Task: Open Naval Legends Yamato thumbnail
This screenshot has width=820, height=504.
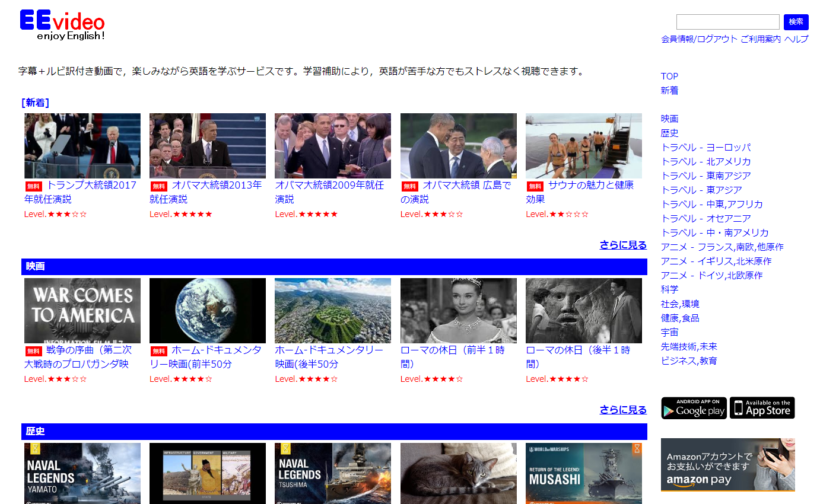Action: point(82,473)
